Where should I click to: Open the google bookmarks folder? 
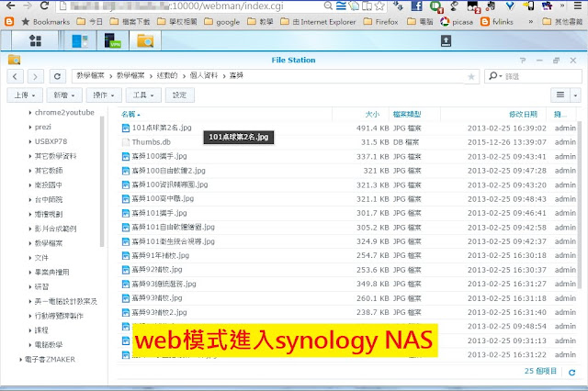tap(221, 22)
